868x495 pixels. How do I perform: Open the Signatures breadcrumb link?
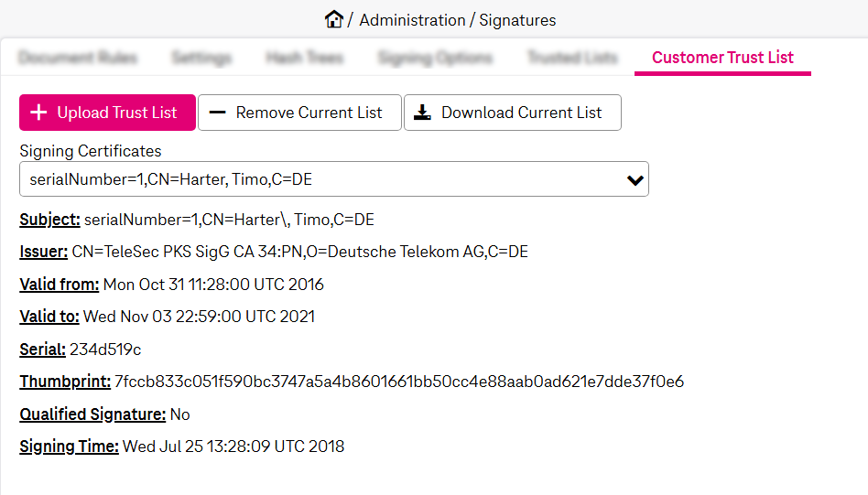tap(517, 20)
